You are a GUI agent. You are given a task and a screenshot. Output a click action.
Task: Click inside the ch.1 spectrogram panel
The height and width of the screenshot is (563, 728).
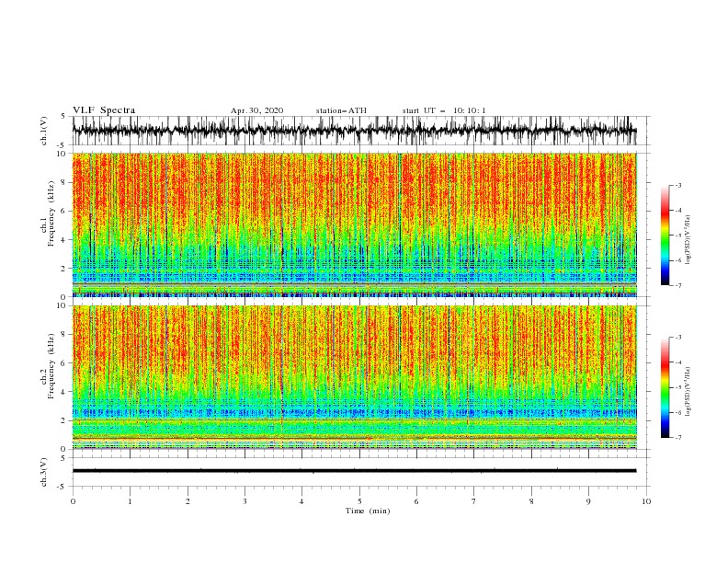point(354,224)
